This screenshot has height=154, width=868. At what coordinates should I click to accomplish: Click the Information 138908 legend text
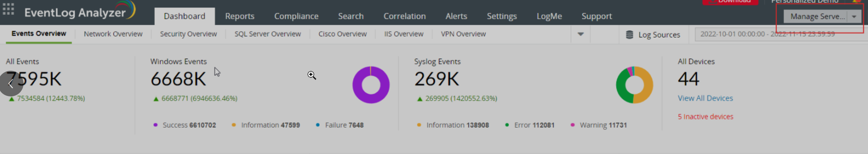(x=458, y=125)
